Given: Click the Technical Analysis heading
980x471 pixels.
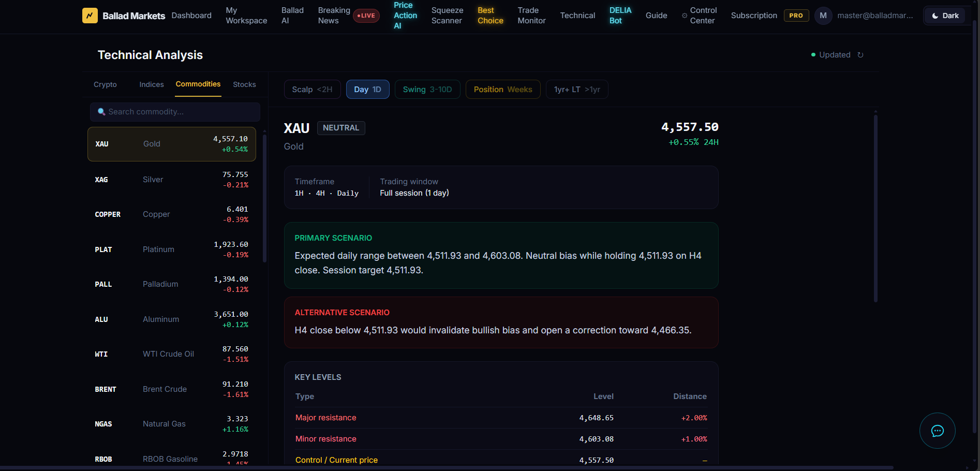Looking at the screenshot, I should (x=150, y=55).
